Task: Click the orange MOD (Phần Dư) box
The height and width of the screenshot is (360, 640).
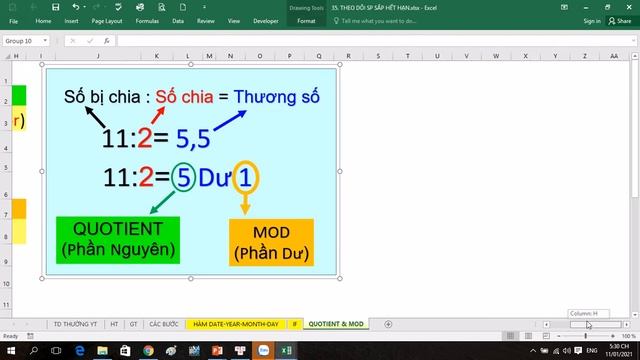Action: 271,242
